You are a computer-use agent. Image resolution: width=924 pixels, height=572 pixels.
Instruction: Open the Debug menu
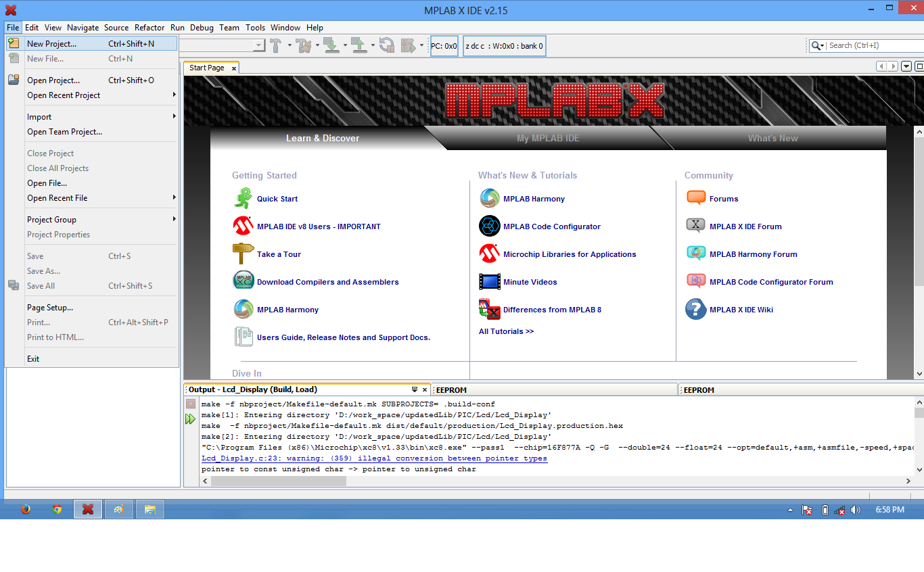click(x=202, y=28)
